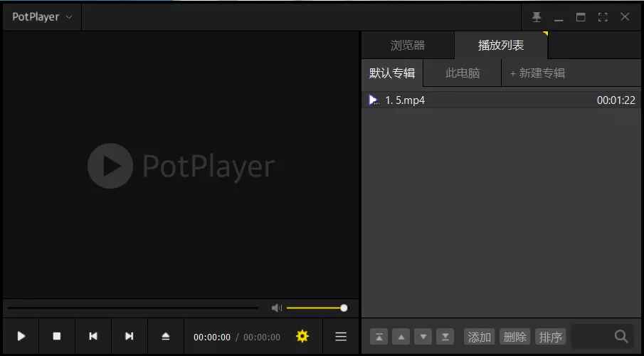Maximize the PotPlayer window
The image size is (644, 356).
click(x=581, y=17)
